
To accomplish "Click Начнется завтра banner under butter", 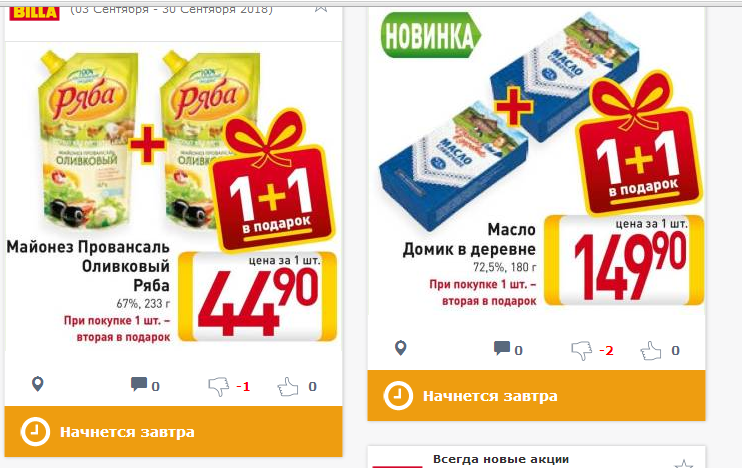I will [x=536, y=396].
